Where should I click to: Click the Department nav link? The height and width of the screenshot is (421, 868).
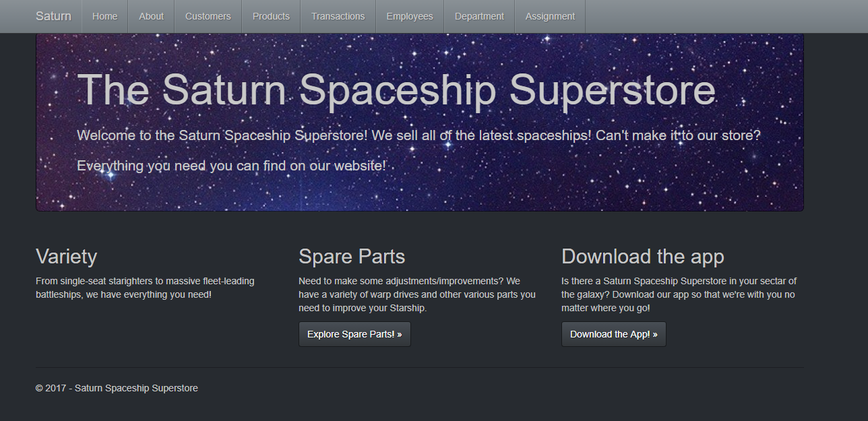479,16
